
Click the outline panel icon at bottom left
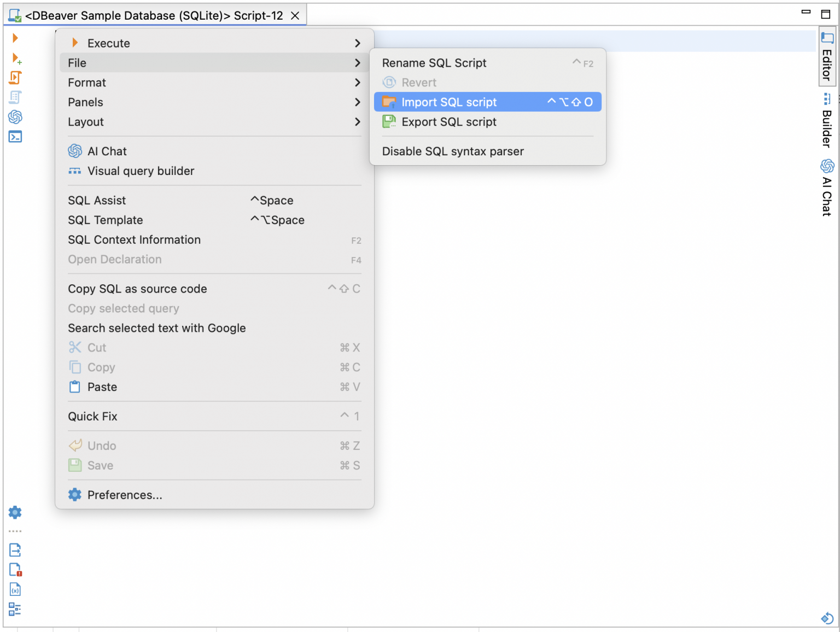[15, 609]
